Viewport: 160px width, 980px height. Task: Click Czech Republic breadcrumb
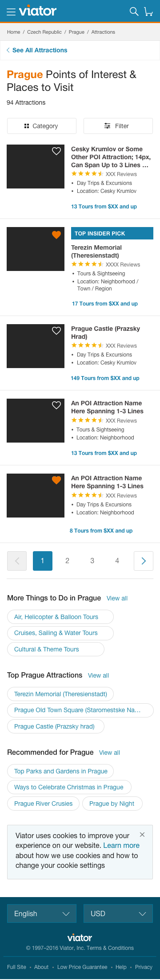tap(44, 32)
